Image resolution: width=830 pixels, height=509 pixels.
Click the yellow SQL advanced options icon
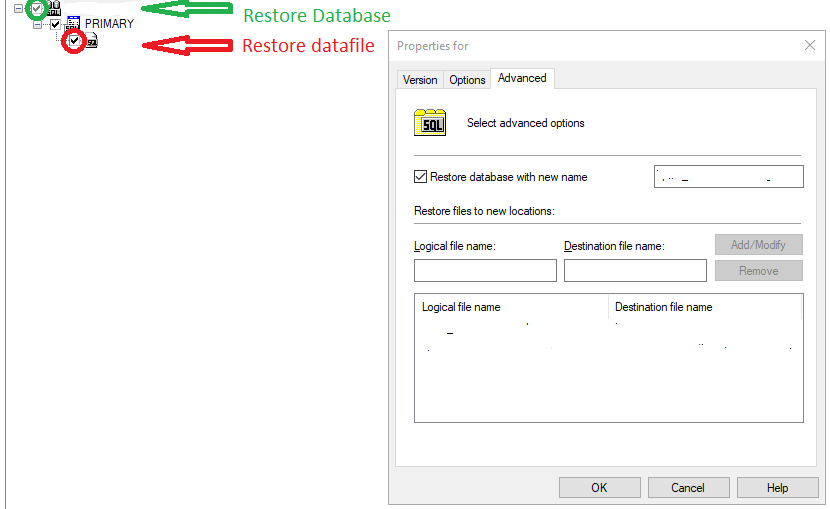(430, 123)
